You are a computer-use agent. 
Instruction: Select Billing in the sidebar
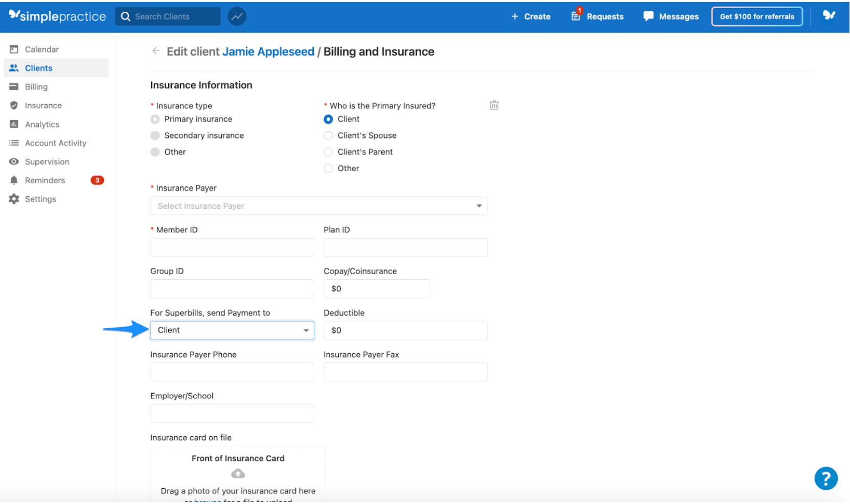tap(36, 86)
